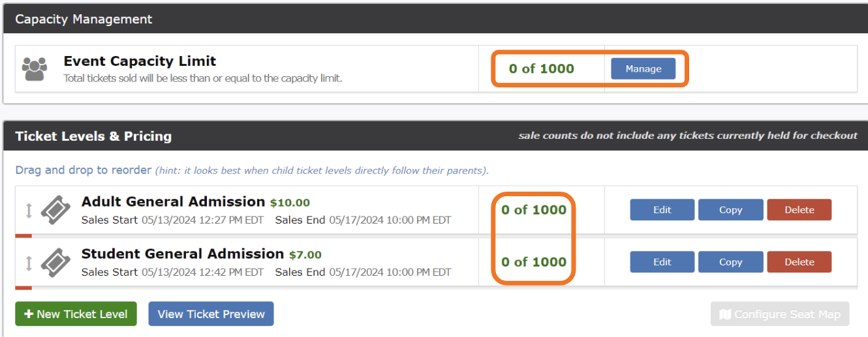This screenshot has height=337, width=868.
Task: Edit the Student General Admission ticket
Action: click(662, 262)
